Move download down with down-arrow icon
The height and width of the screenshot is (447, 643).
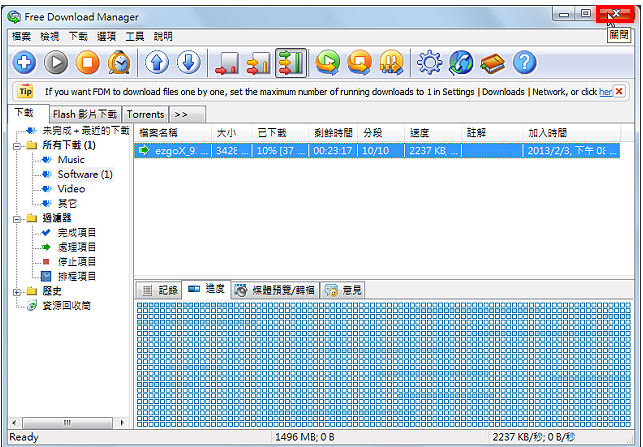point(189,63)
